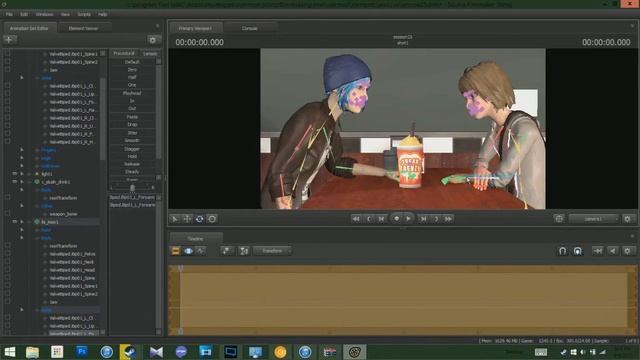Step to the previous frame under the viewport

click(381, 219)
